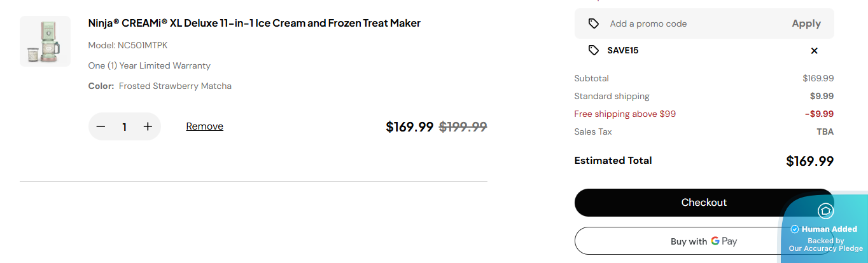This screenshot has height=263, width=868.
Task: Click the checkmark icon beside Human Added
Action: click(x=795, y=229)
